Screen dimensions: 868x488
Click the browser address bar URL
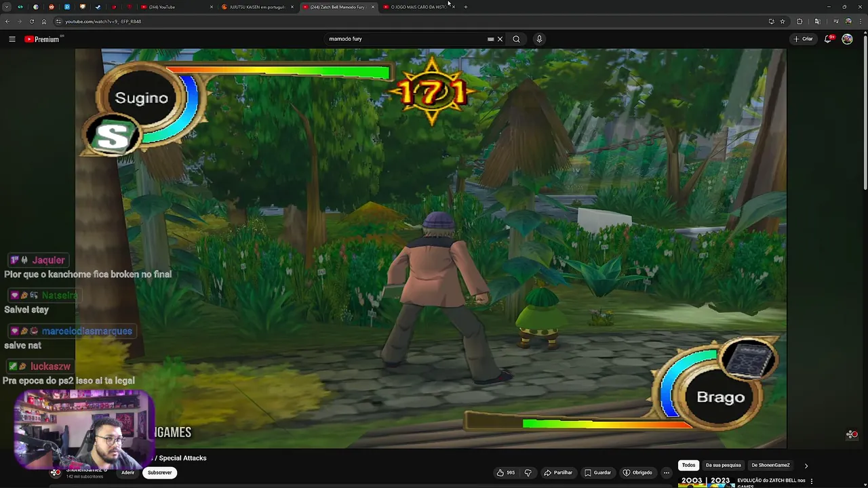pyautogui.click(x=103, y=21)
